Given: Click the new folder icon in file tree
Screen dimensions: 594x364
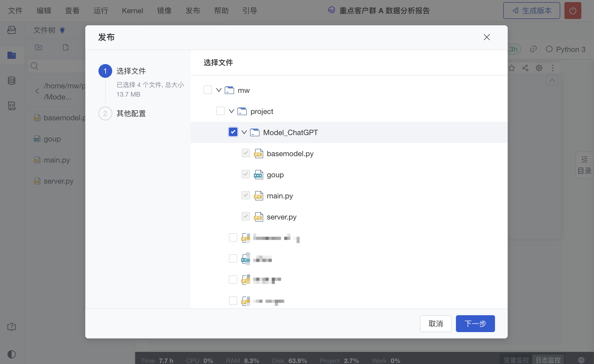Looking at the screenshot, I should click(39, 47).
